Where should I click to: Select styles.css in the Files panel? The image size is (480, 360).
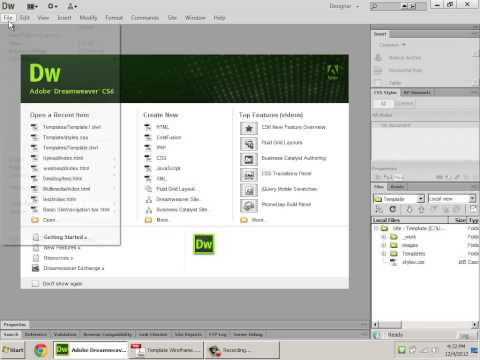click(x=413, y=262)
